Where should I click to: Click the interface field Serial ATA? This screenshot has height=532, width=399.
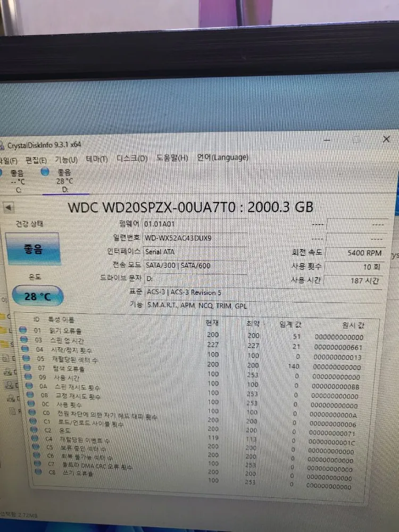click(x=195, y=252)
